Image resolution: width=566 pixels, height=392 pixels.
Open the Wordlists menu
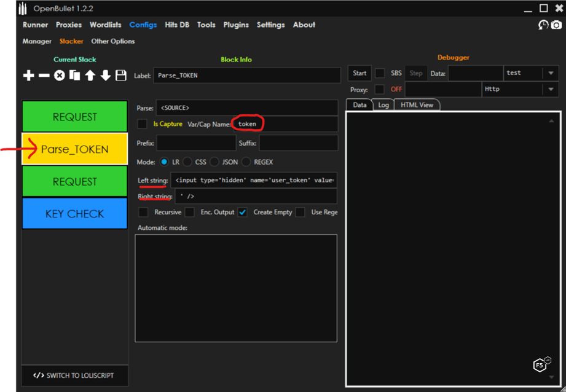tap(105, 25)
